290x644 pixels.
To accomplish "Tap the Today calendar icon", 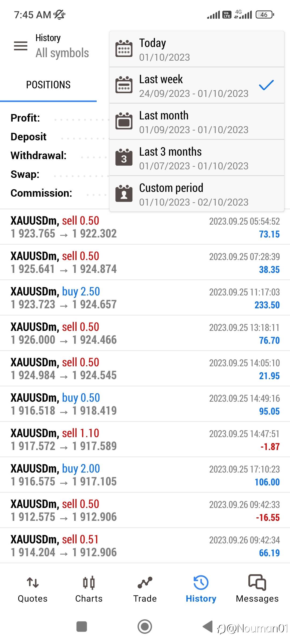I will [124, 49].
